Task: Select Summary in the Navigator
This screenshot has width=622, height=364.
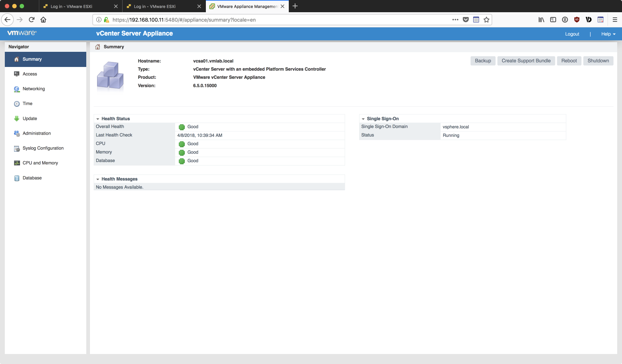Action: (32, 59)
